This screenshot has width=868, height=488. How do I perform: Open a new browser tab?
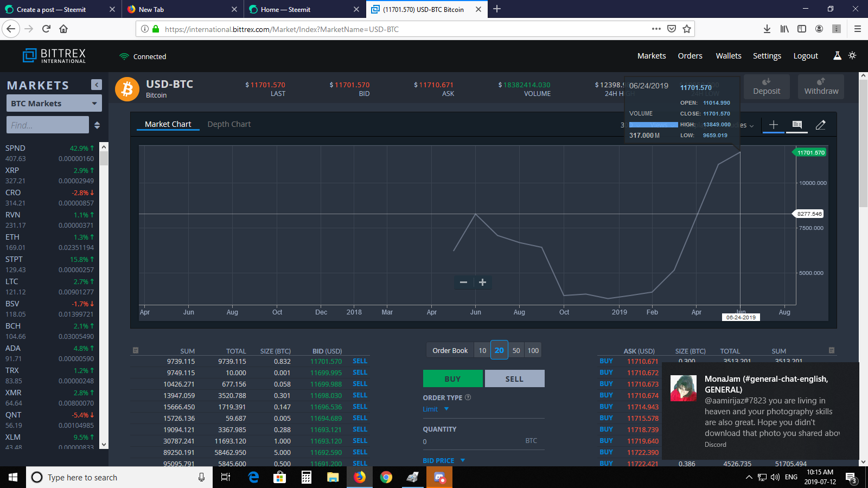click(x=497, y=9)
